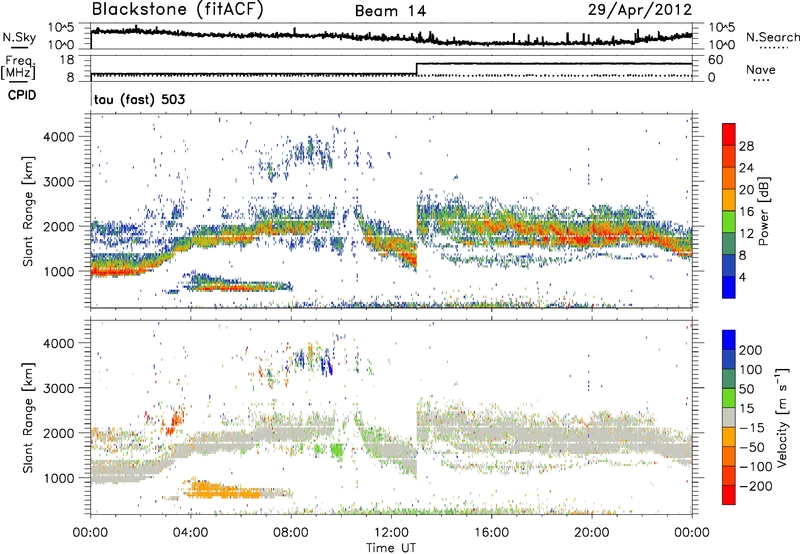800x554 pixels.
Task: Click 'Slant Range [km]' label of velocity panel
Action: coord(28,418)
